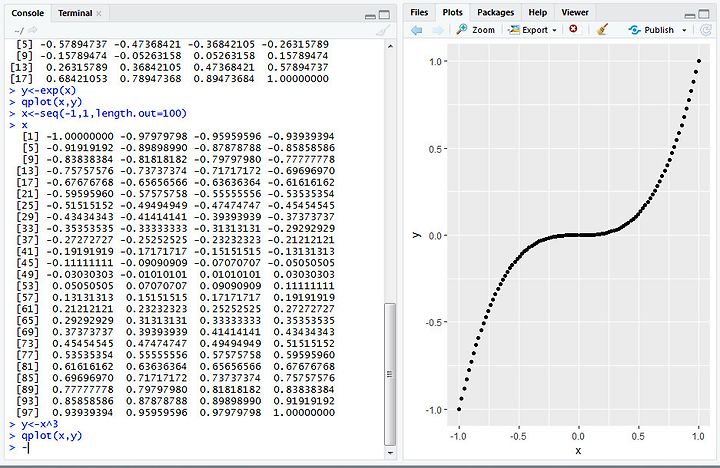Click console scrollbar up arrow
Viewport: 720px width, 468px height.
click(x=390, y=46)
